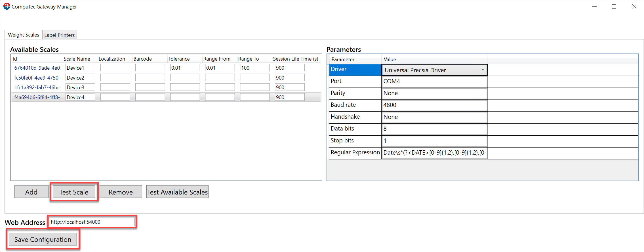The width and height of the screenshot is (644, 252).
Task: Edit Device1 Range To value 100
Action: tap(254, 68)
